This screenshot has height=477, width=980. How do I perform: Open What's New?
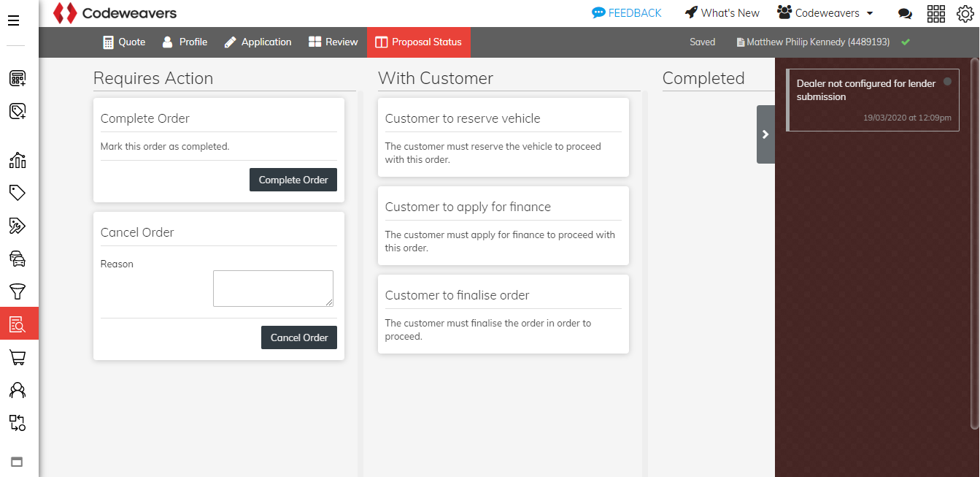point(722,13)
